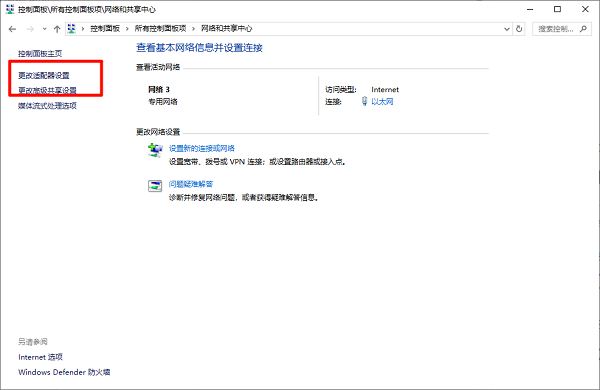The width and height of the screenshot is (600, 390).
Task: Open 更改适配器设置
Action: click(44, 75)
